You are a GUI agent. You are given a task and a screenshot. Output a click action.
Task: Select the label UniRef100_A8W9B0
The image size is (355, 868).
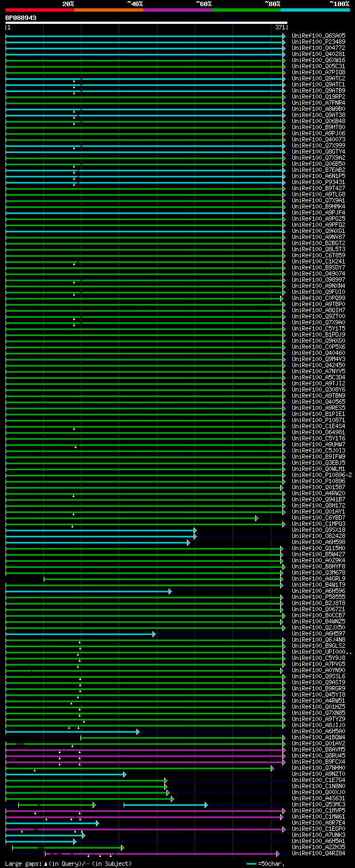click(x=318, y=109)
